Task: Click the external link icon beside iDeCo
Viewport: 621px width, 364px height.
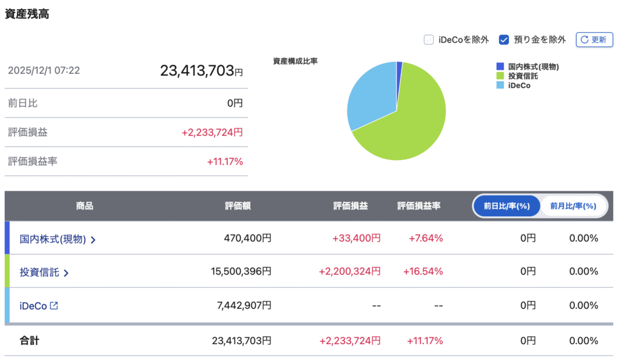Action: tap(54, 306)
